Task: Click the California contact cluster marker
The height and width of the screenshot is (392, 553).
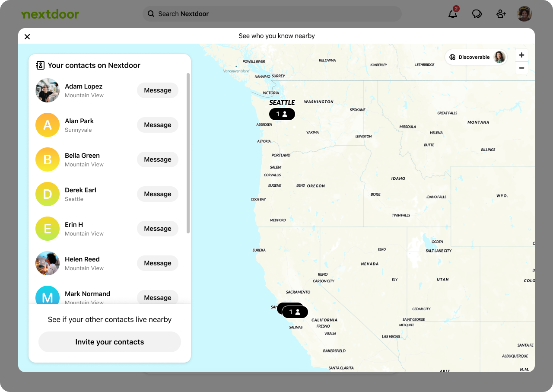Action: [x=295, y=312]
